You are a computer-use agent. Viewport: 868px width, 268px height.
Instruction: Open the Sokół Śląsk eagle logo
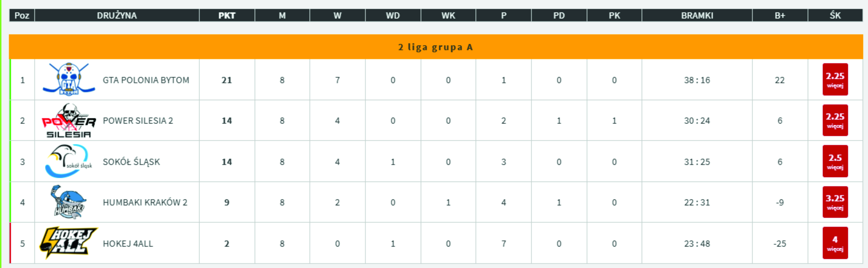pyautogui.click(x=69, y=161)
